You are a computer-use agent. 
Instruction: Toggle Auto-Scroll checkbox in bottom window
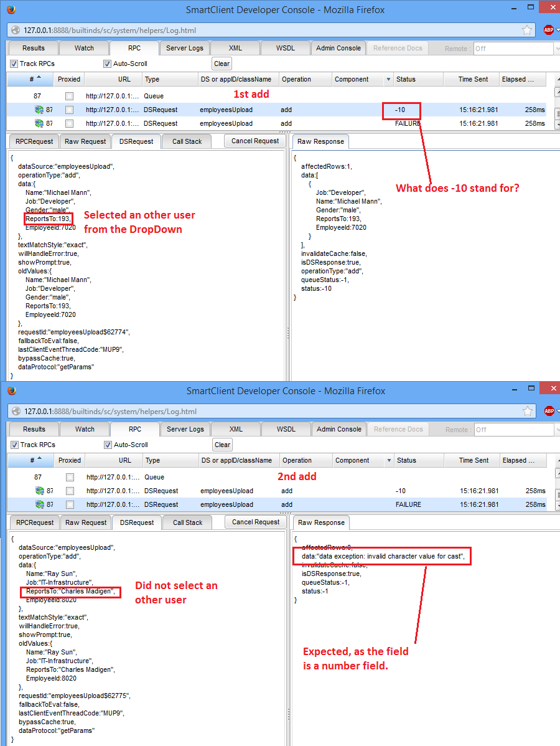tap(108, 445)
